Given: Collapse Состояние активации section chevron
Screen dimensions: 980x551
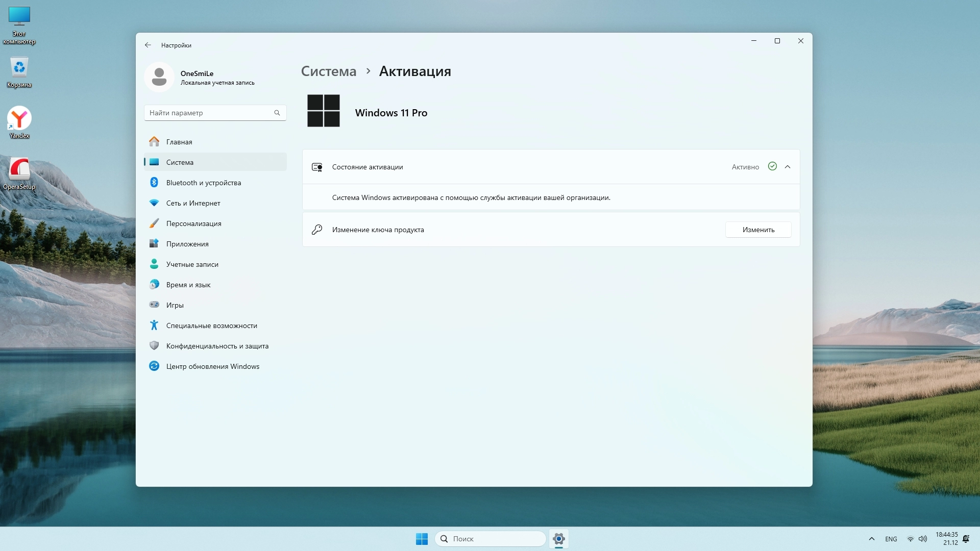Looking at the screenshot, I should click(x=788, y=167).
